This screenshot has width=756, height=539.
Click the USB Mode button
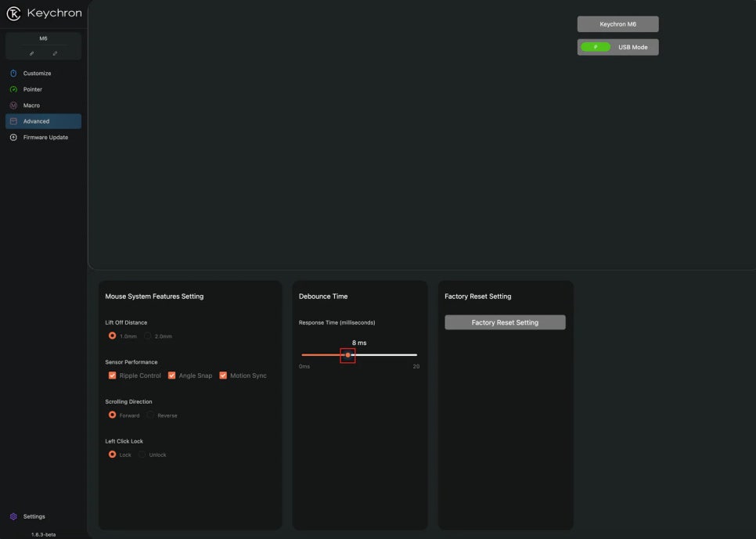point(617,47)
